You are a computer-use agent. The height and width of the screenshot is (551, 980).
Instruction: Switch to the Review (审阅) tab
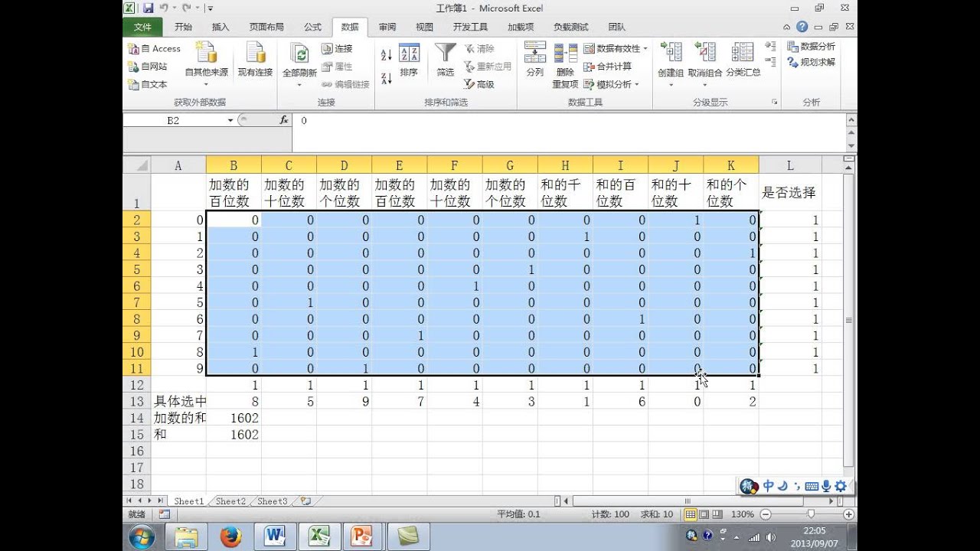(x=387, y=27)
